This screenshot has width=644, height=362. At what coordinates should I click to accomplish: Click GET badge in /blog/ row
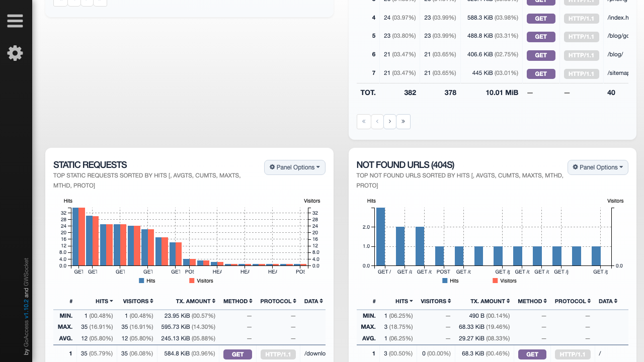[541, 55]
